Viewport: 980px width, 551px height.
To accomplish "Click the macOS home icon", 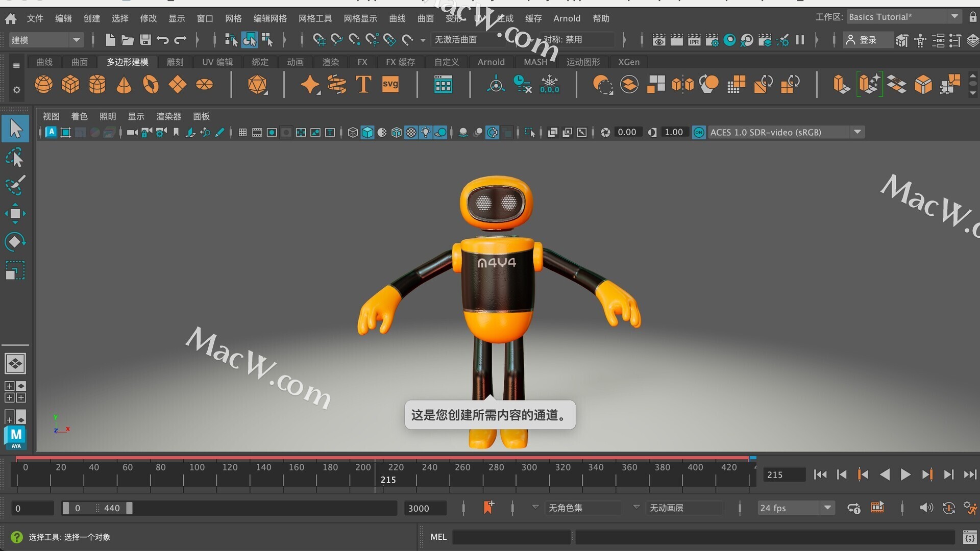I will click(11, 19).
